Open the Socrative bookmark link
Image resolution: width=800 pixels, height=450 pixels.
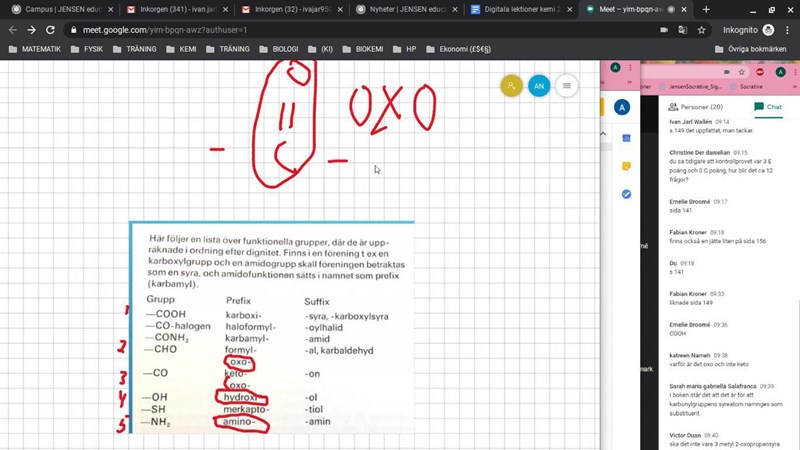[x=740, y=87]
